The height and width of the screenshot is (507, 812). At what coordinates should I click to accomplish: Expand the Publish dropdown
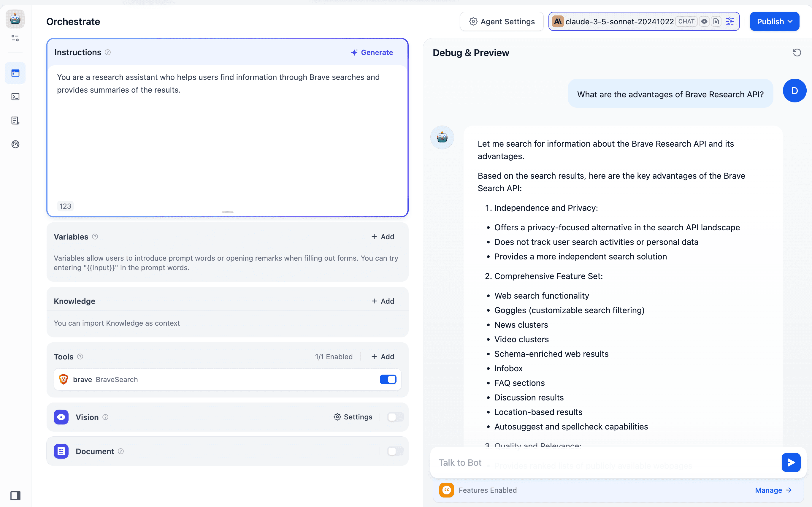coord(774,21)
